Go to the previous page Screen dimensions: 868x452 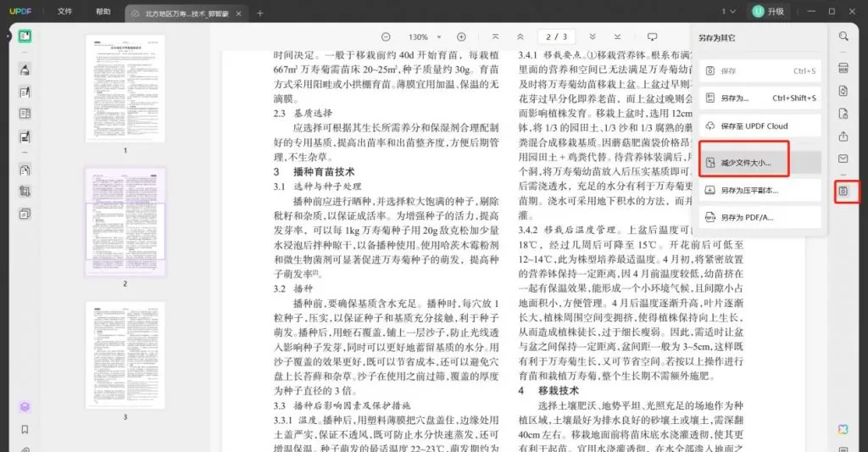(520, 37)
